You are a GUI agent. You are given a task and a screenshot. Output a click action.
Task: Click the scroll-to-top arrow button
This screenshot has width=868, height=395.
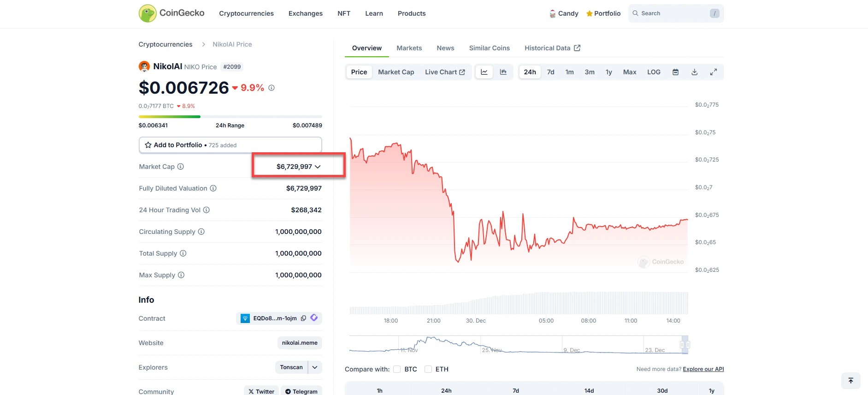click(850, 381)
